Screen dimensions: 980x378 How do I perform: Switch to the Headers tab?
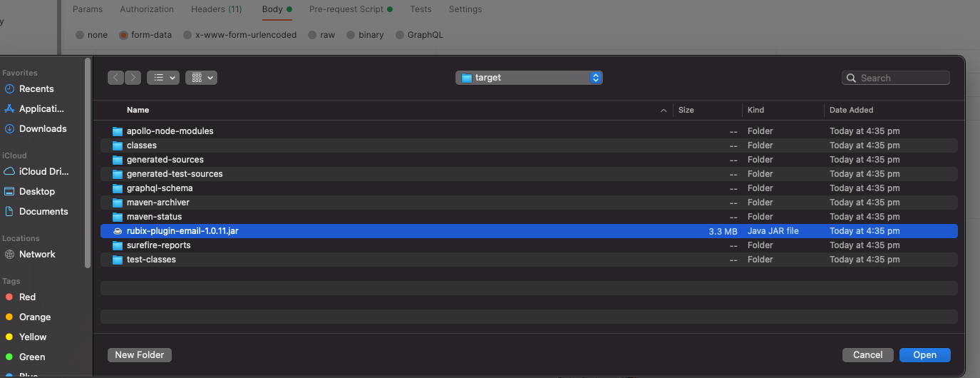216,9
